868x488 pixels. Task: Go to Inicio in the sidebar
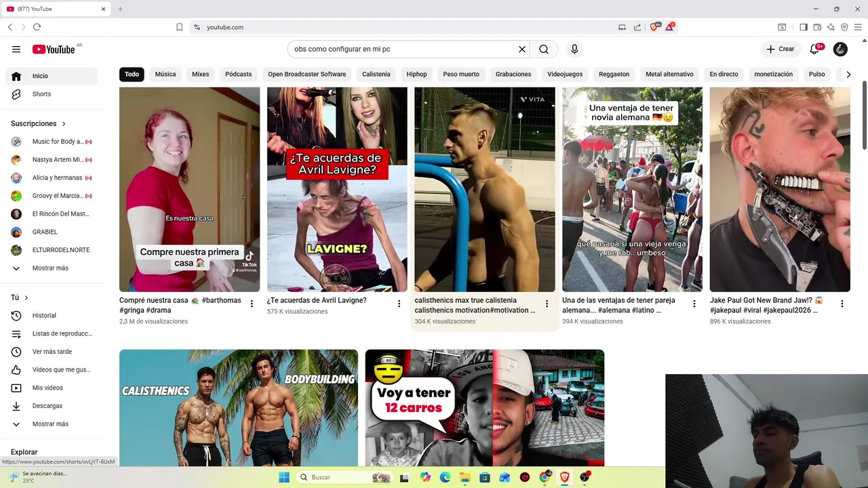(x=52, y=76)
